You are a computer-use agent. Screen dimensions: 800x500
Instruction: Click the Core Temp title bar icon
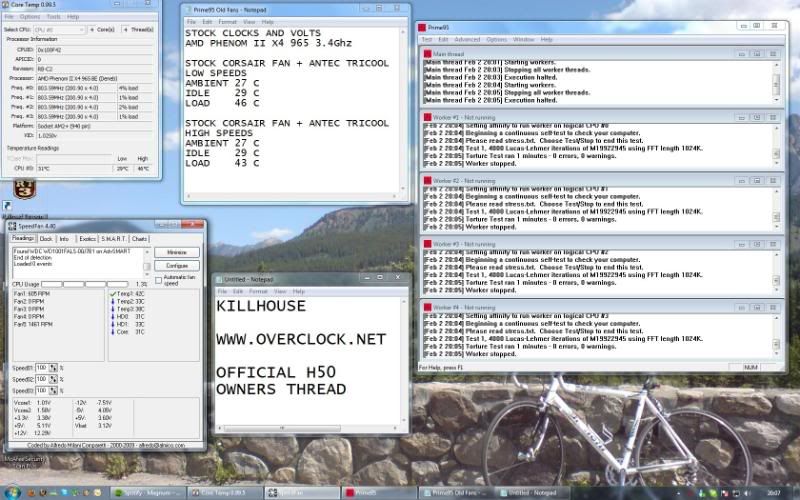click(5, 5)
